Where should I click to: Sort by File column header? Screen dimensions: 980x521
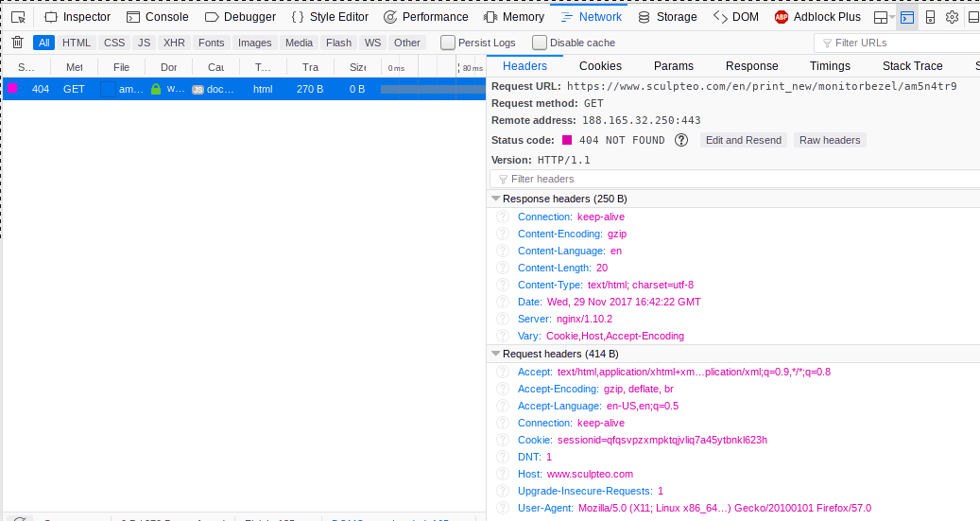[121, 67]
